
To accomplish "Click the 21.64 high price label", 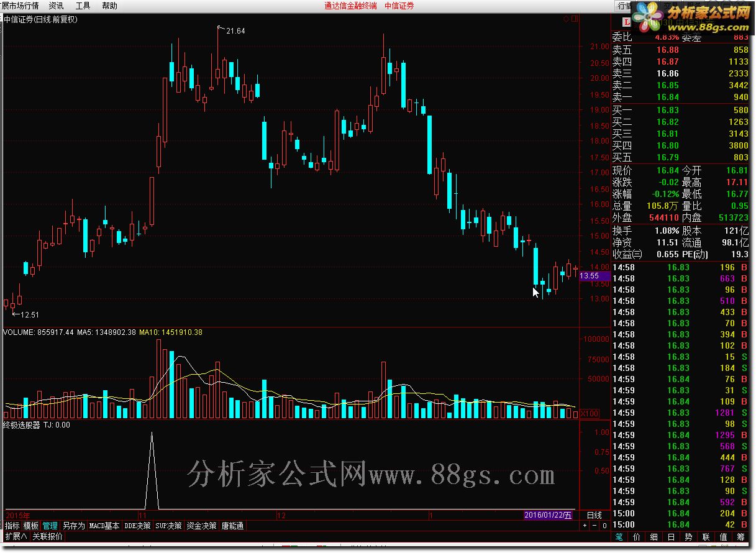I will click(235, 30).
